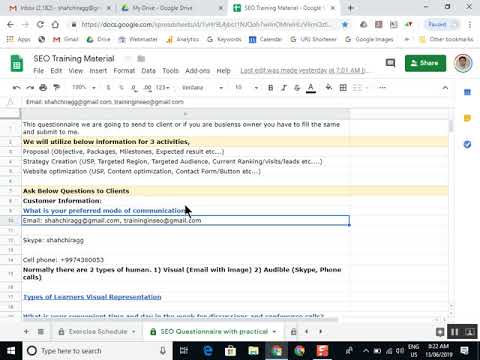
Task: Open the Fill color paint bucket
Action: [329, 87]
